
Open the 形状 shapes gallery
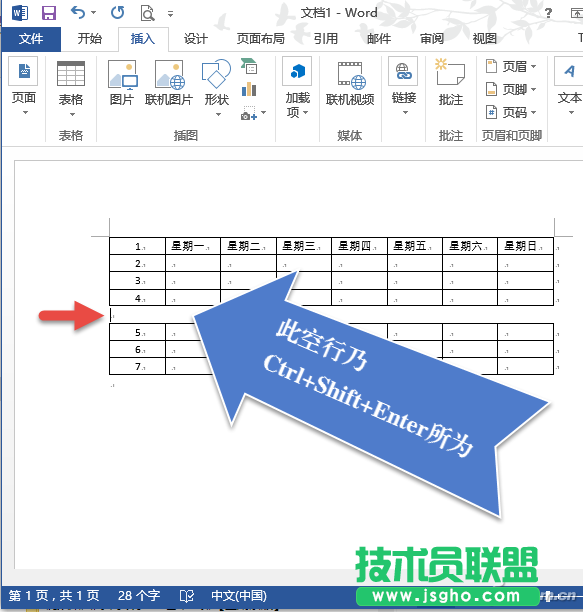click(216, 89)
